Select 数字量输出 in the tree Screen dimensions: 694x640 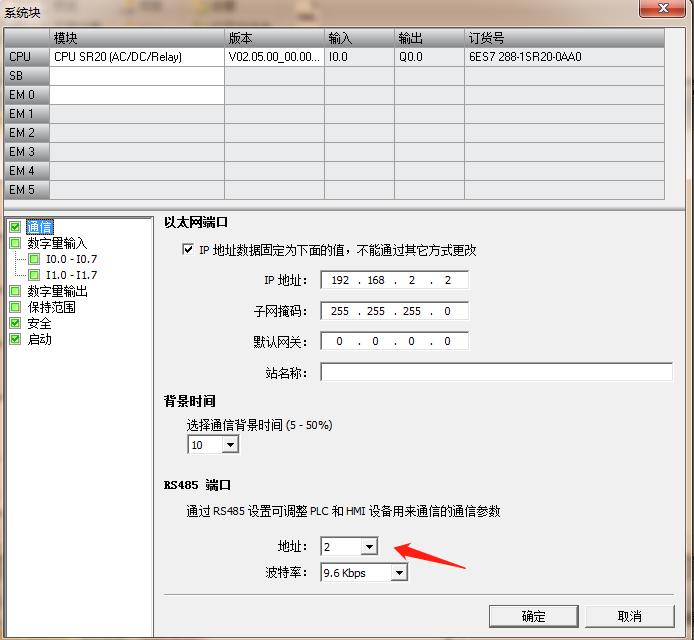click(x=57, y=291)
